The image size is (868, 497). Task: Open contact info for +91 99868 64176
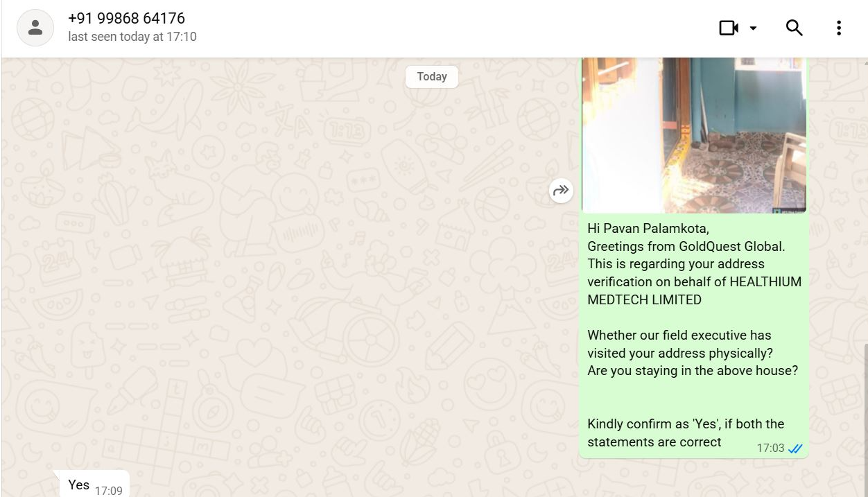(x=126, y=19)
